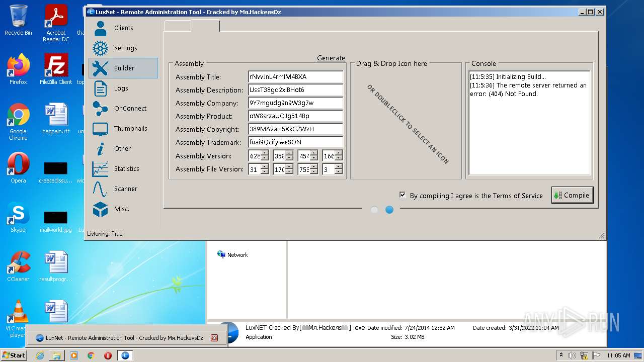This screenshot has height=362, width=644.
Task: Select the Skype desktop shortcut
Action: tap(18, 217)
